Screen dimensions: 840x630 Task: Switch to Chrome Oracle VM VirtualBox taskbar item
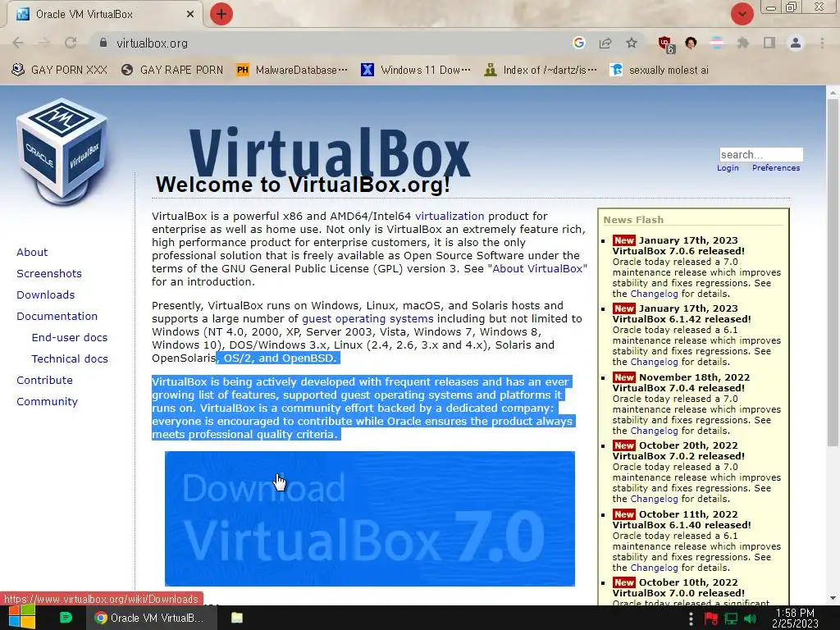[x=152, y=618]
